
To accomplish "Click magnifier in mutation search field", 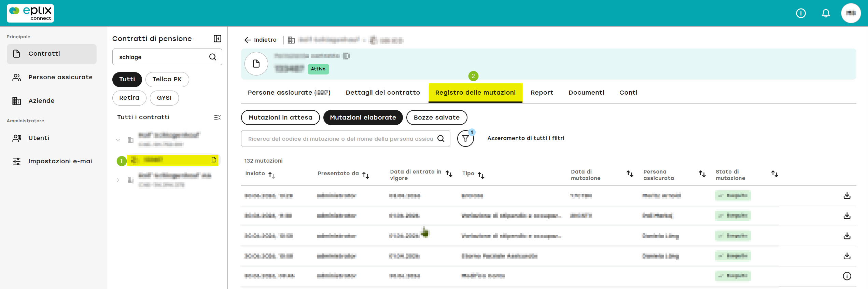I will click(441, 139).
